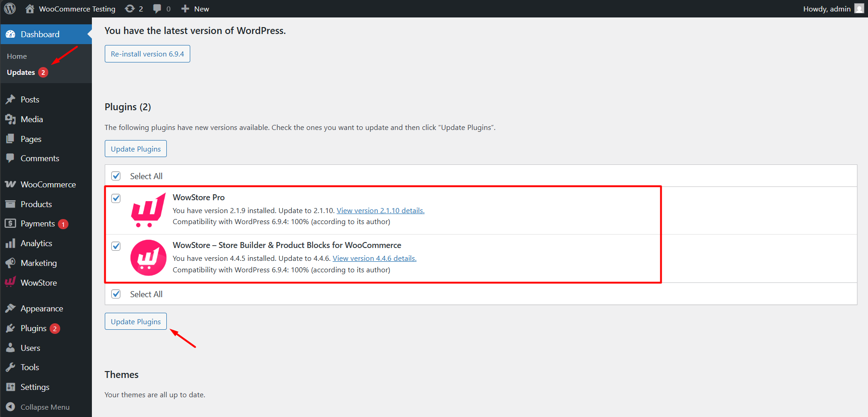
Task: Click the bottom Update Plugins button
Action: tap(135, 321)
